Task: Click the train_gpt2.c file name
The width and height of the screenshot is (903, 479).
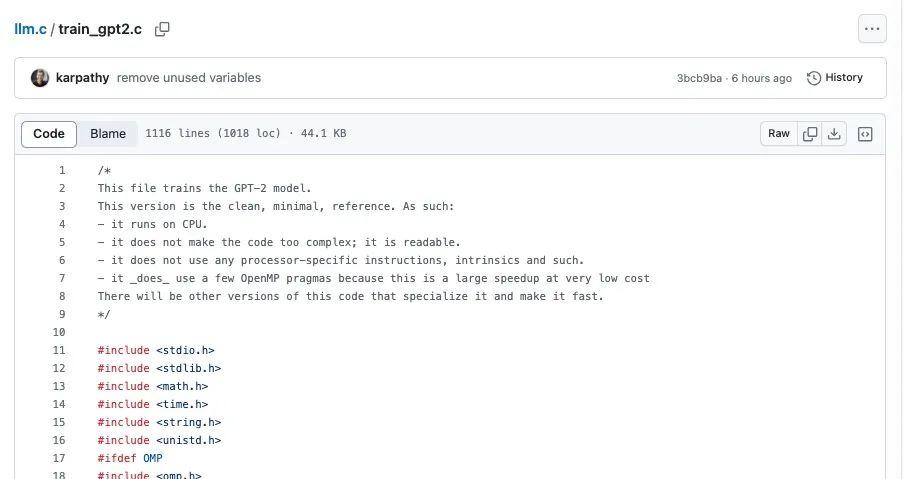Action: pyautogui.click(x=102, y=29)
